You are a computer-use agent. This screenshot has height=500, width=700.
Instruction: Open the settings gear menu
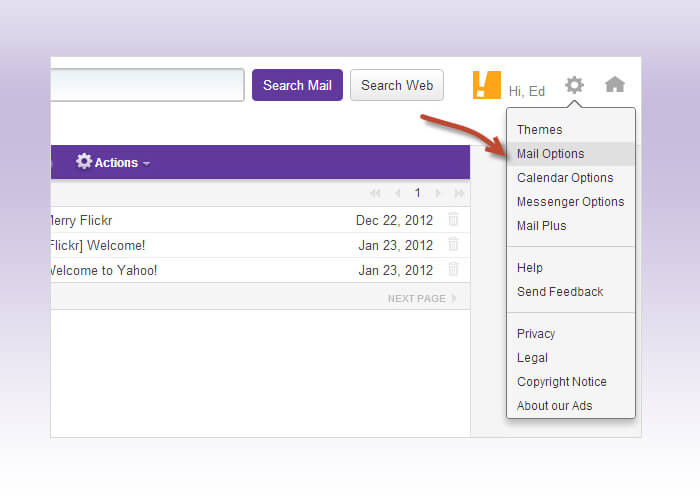coord(574,84)
